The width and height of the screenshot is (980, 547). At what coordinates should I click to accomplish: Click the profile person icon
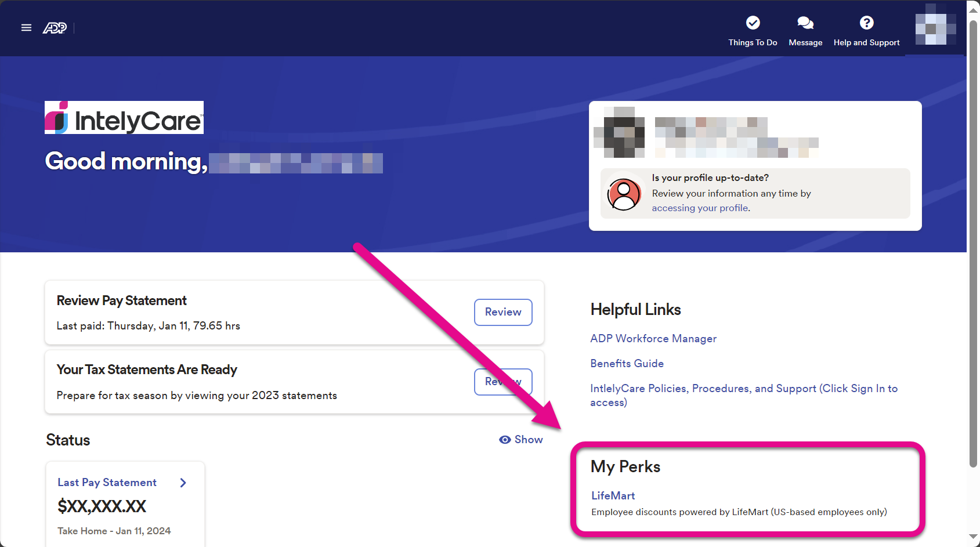[624, 194]
